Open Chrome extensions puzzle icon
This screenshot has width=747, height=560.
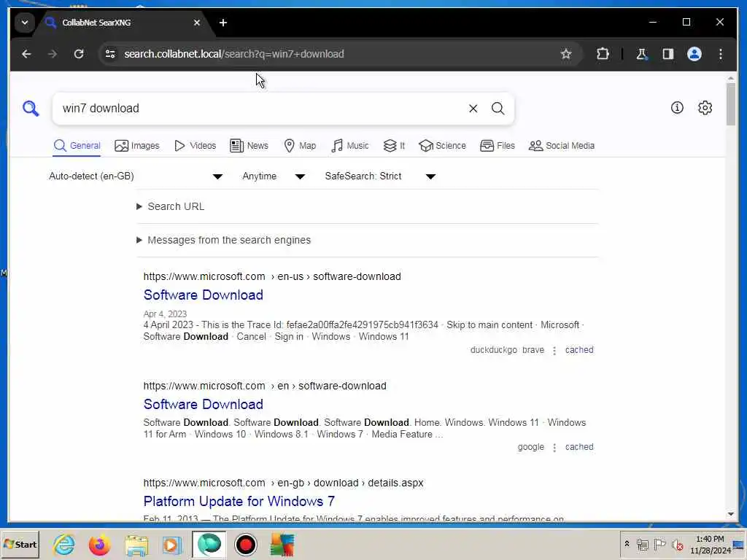pos(603,54)
